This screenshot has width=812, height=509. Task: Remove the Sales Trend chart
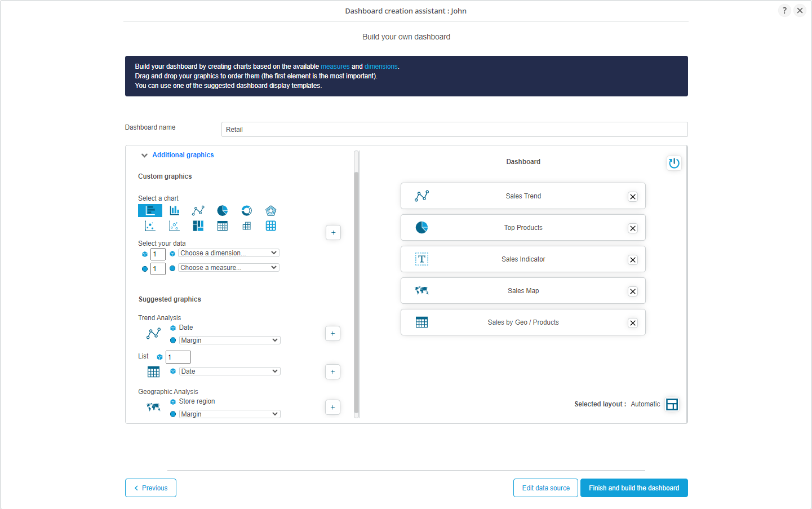coord(633,197)
